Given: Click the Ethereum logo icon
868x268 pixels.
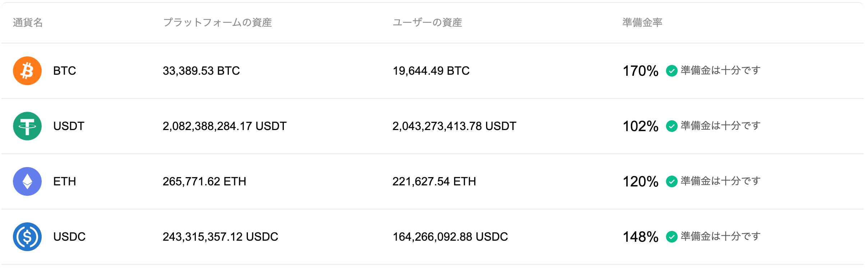Looking at the screenshot, I should [x=27, y=181].
